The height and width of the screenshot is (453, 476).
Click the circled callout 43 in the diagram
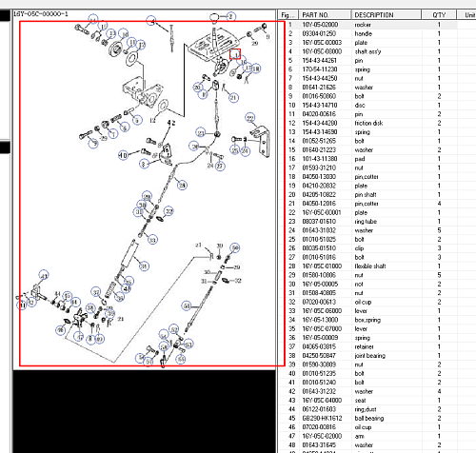pyautogui.click(x=44, y=275)
